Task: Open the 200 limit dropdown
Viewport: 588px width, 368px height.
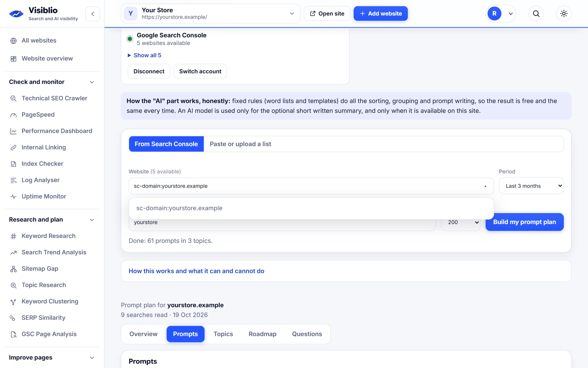Action: [x=461, y=222]
